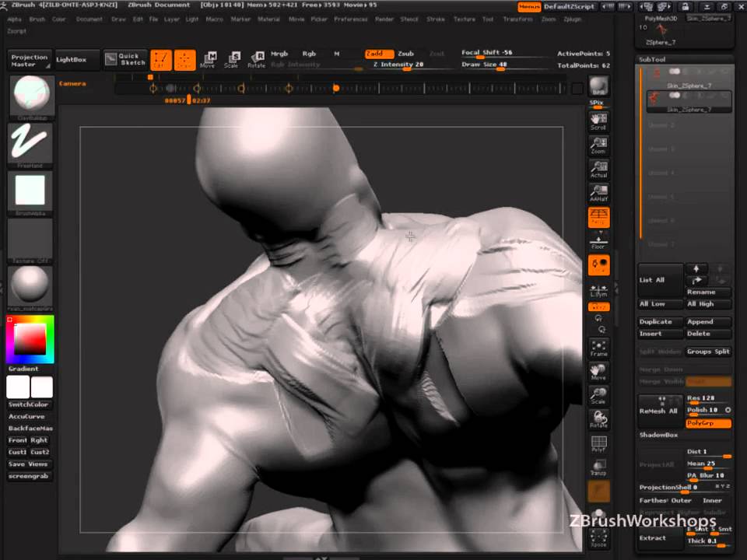
Task: Toggle the BackfaceMask option
Action: click(30, 428)
